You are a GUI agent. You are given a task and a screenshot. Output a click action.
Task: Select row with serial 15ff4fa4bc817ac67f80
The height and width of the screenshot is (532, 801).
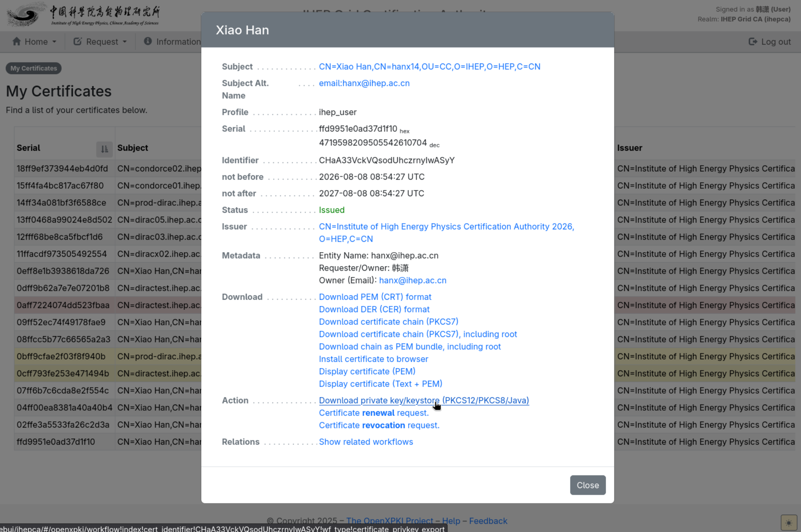pos(404,185)
